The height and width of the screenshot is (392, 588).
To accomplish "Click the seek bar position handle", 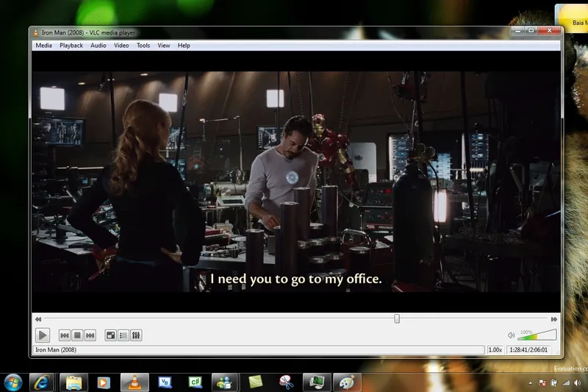I will (397, 319).
